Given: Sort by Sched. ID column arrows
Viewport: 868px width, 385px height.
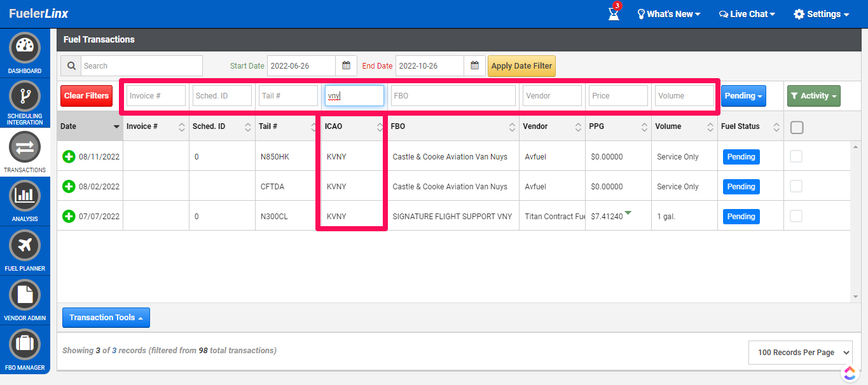Looking at the screenshot, I should 247,126.
